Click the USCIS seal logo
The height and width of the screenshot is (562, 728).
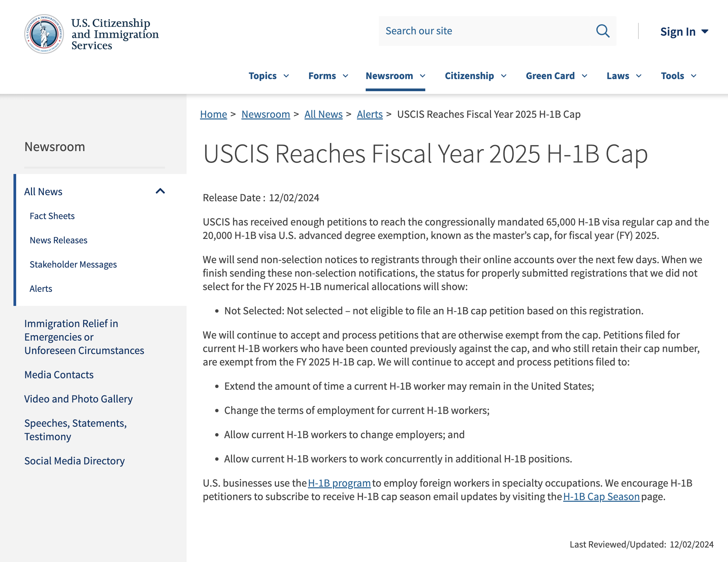coord(44,34)
